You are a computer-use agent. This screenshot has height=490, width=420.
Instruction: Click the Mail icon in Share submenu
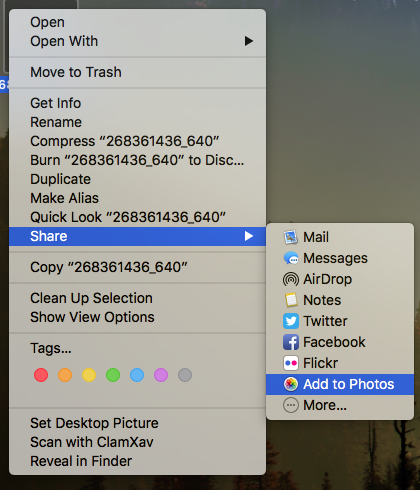point(291,237)
